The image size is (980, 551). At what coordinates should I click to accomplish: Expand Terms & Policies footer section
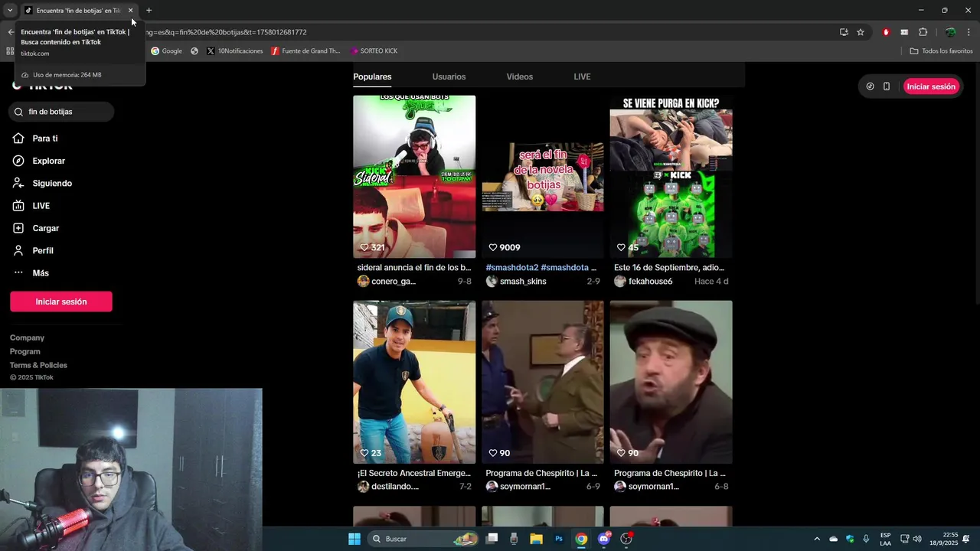point(38,365)
